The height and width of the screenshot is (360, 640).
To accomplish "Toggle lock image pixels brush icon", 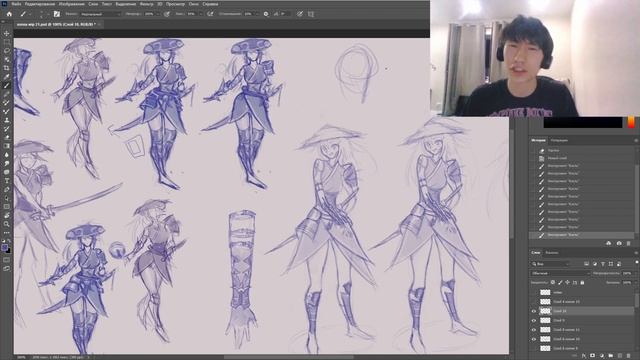I will click(560, 282).
